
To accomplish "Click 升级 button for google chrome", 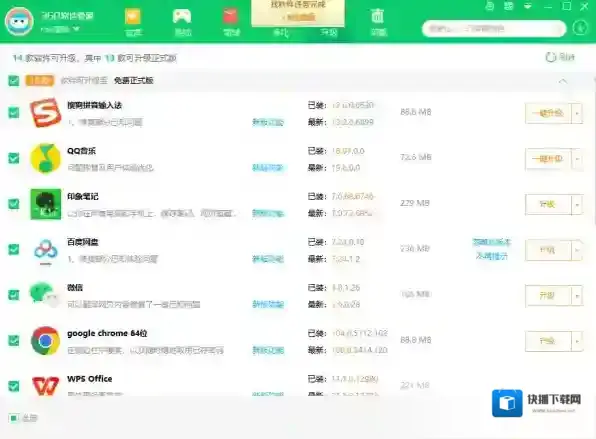I will pos(548,341).
